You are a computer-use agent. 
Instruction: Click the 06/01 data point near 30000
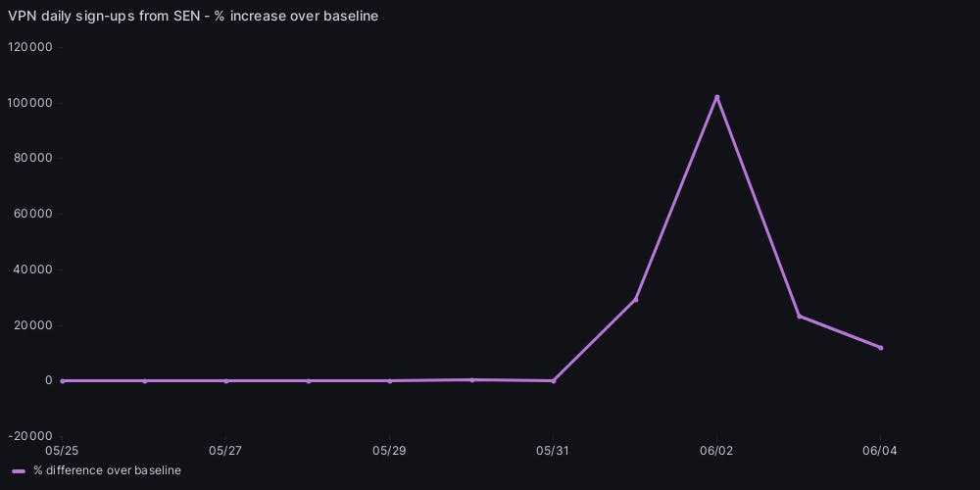pos(635,299)
